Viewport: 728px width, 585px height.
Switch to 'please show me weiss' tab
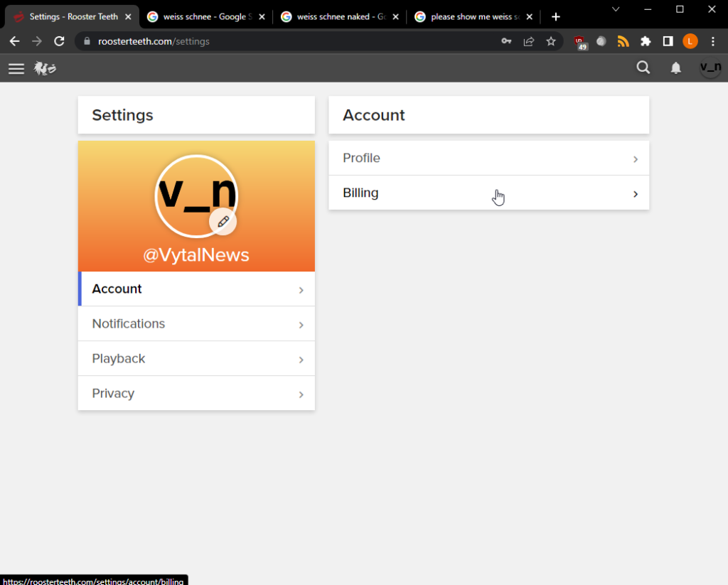tap(473, 17)
